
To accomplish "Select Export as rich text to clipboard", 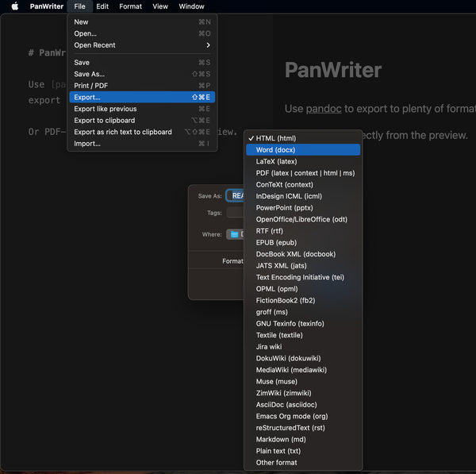I will coord(142,132).
